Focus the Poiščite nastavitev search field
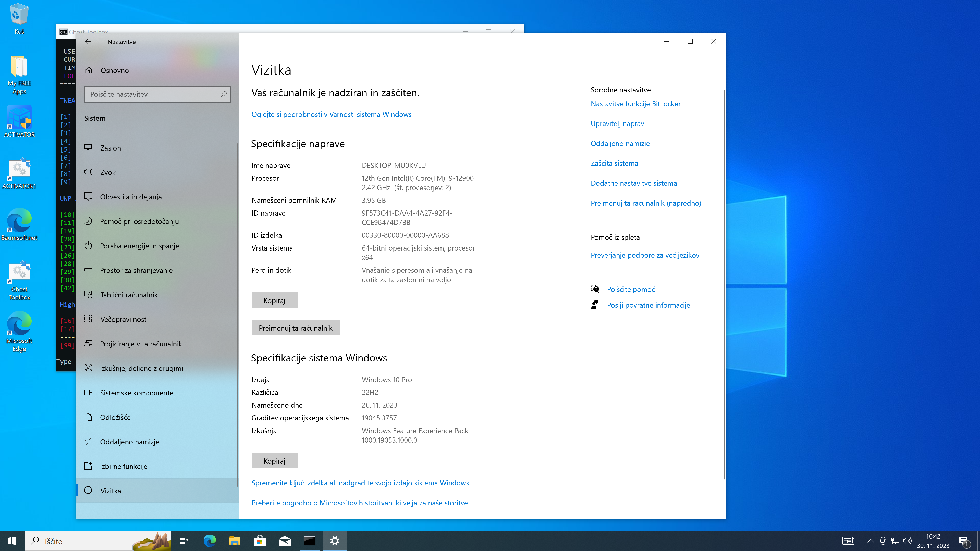Screen dimensions: 980x551 157,94
